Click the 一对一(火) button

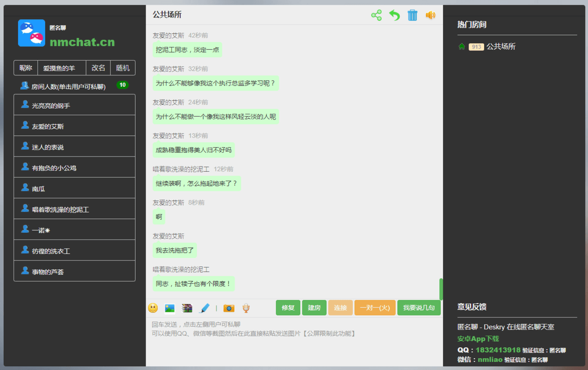click(x=375, y=307)
